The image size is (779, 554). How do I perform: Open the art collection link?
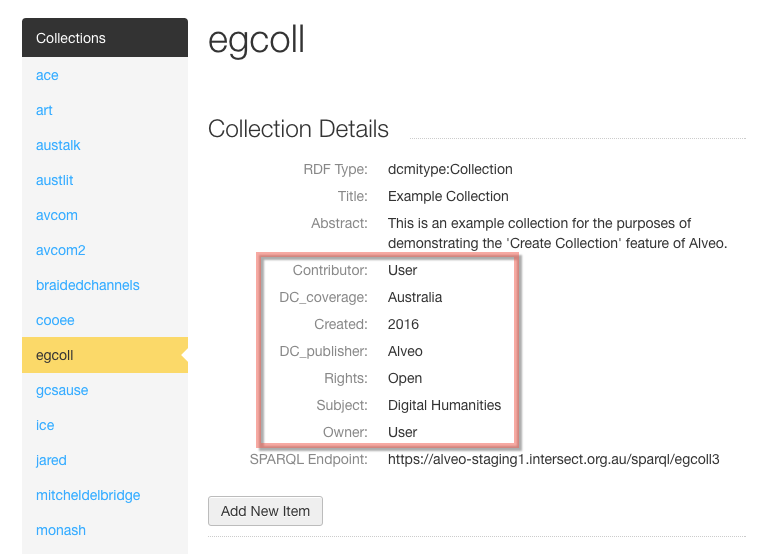pyautogui.click(x=44, y=110)
